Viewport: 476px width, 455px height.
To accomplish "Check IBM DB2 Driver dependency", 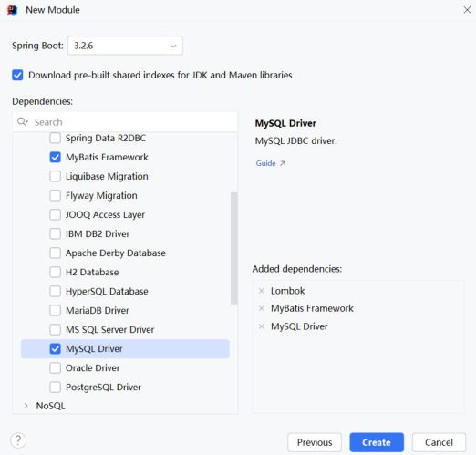I will click(55, 233).
